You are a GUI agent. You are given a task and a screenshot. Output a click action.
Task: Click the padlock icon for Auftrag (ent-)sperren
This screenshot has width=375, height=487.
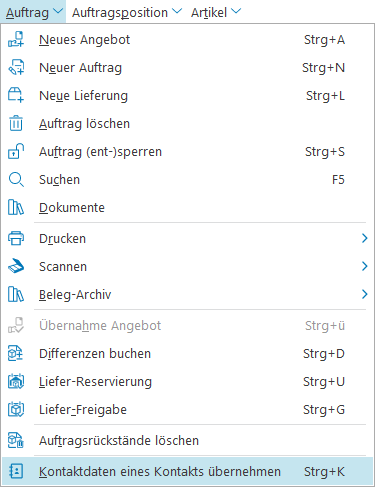coord(16,151)
